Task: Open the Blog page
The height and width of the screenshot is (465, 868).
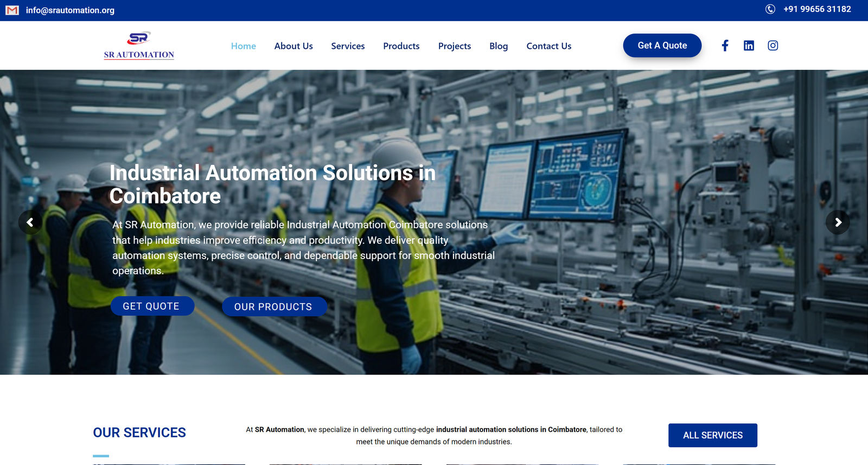Action: point(499,46)
